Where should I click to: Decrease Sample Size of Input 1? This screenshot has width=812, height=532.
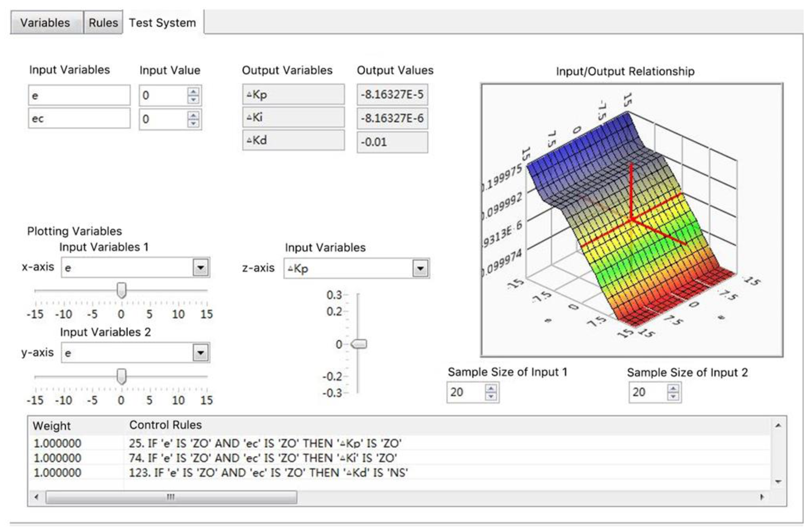pyautogui.click(x=491, y=396)
